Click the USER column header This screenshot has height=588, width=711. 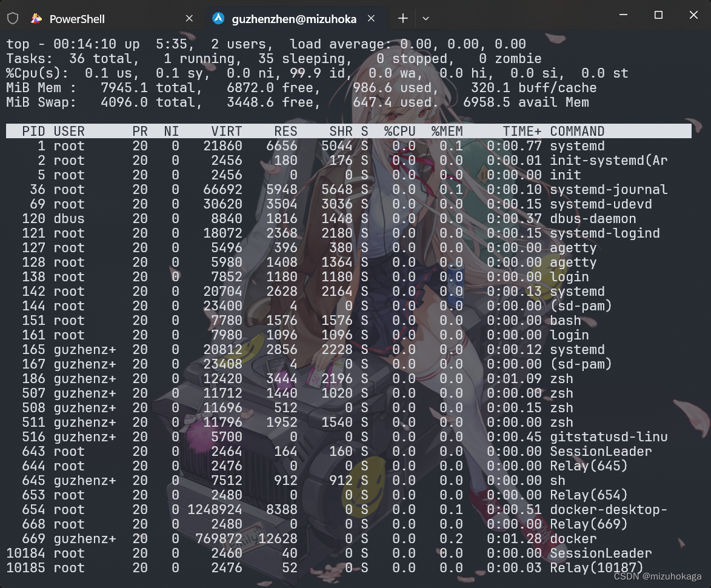tap(69, 132)
